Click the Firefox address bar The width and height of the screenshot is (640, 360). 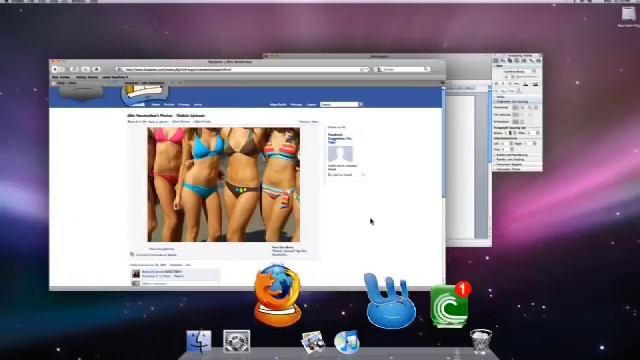tap(243, 69)
